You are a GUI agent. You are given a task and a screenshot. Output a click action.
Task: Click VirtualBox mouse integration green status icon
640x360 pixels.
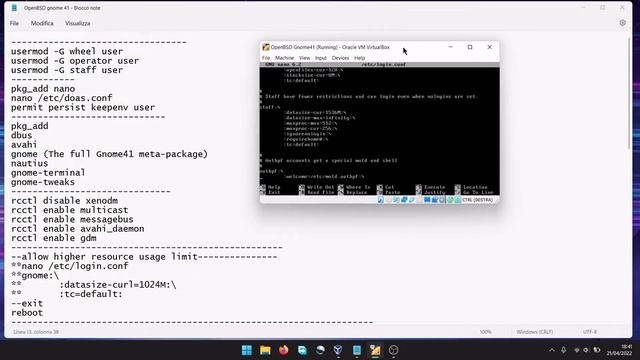click(450, 200)
